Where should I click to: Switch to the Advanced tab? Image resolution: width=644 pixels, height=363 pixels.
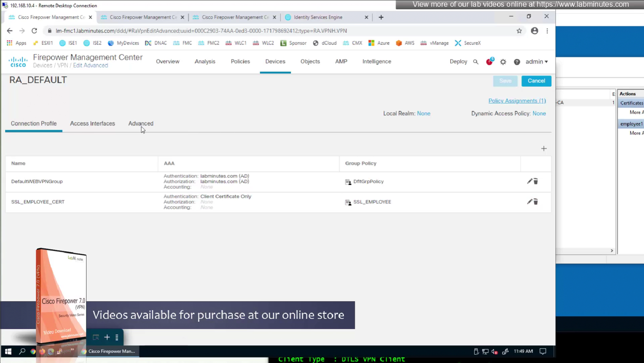click(x=141, y=123)
